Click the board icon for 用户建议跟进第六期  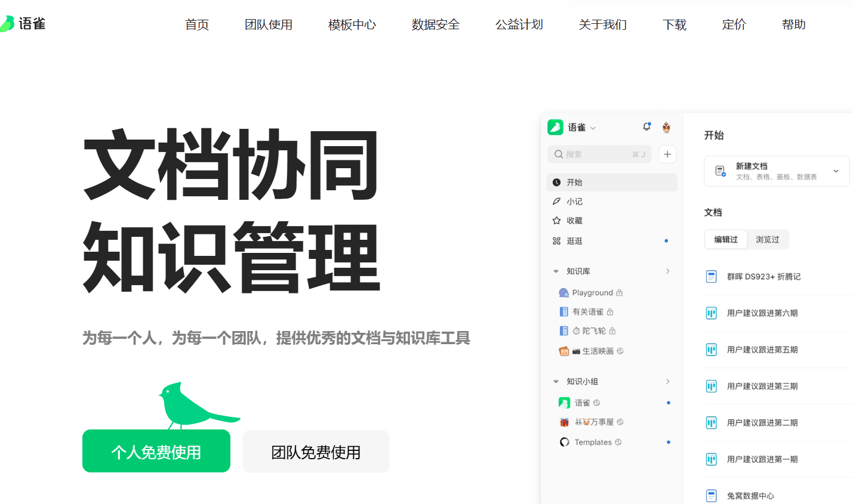[712, 313]
